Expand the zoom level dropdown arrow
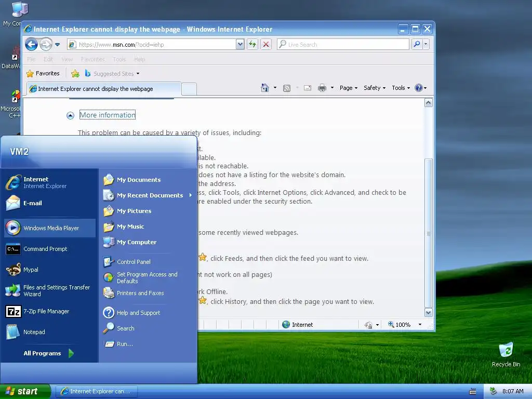The height and width of the screenshot is (399, 532). (420, 325)
